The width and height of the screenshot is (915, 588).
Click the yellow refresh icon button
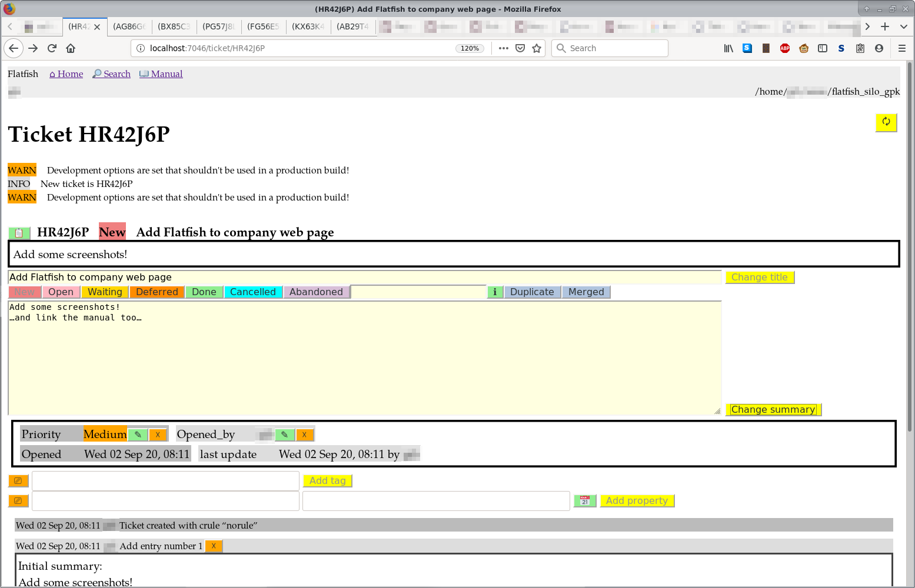(886, 122)
